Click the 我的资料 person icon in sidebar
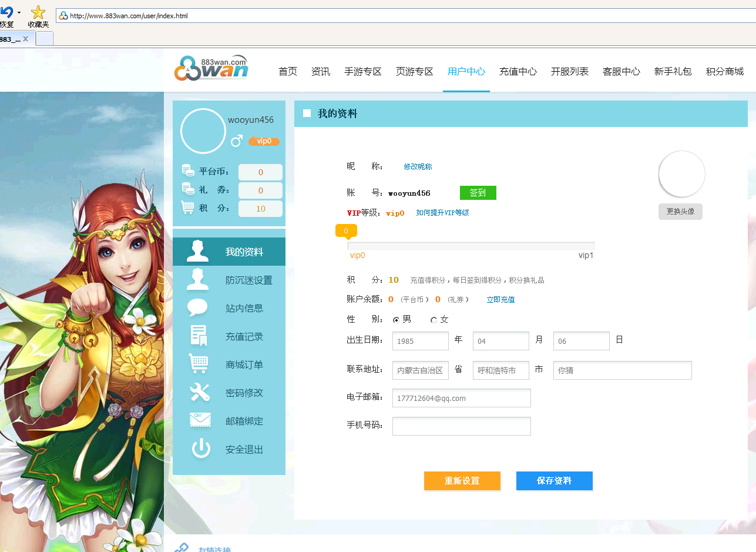Screen dimensions: 756x552 pyautogui.click(x=198, y=252)
